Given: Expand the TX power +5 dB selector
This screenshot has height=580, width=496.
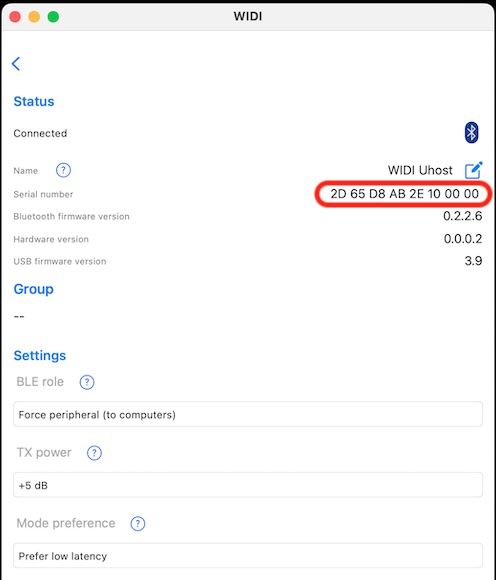Looking at the screenshot, I should tap(248, 485).
